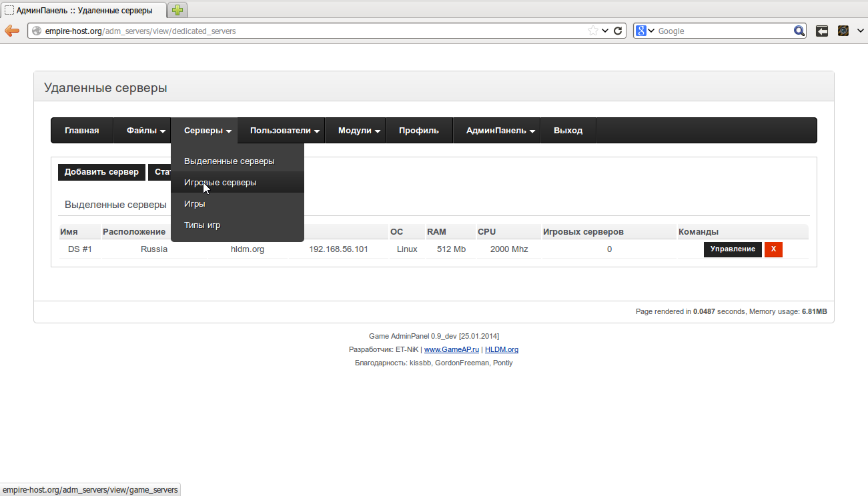Delete DS #1 with red X button
Viewport: 868px width, 496px height.
773,249
